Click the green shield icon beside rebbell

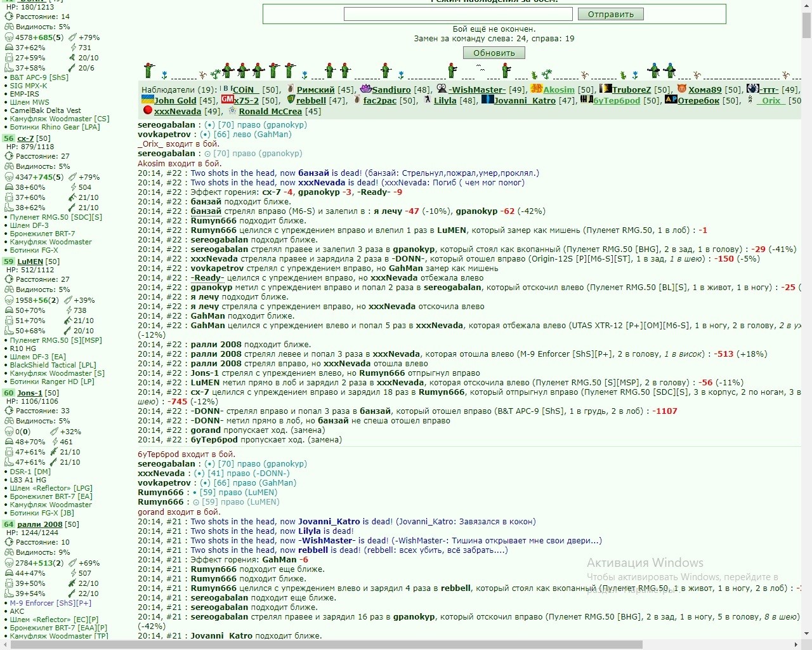pyautogui.click(x=291, y=100)
